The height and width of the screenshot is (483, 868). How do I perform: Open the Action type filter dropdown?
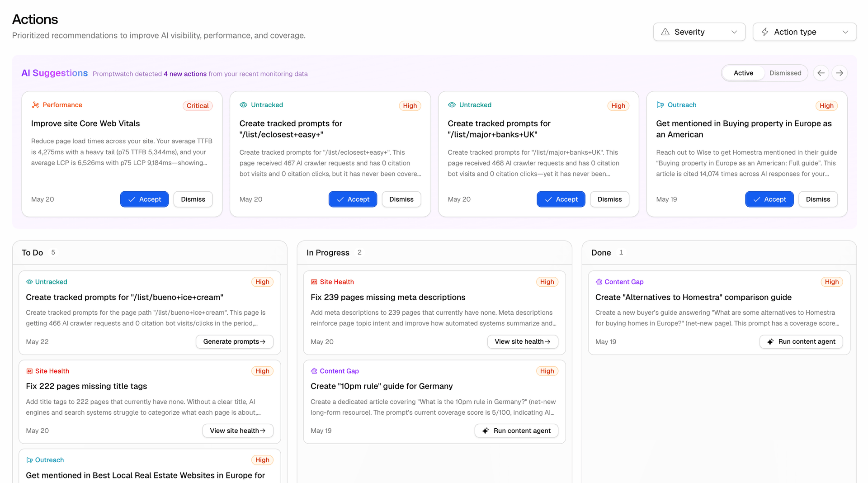[804, 32]
